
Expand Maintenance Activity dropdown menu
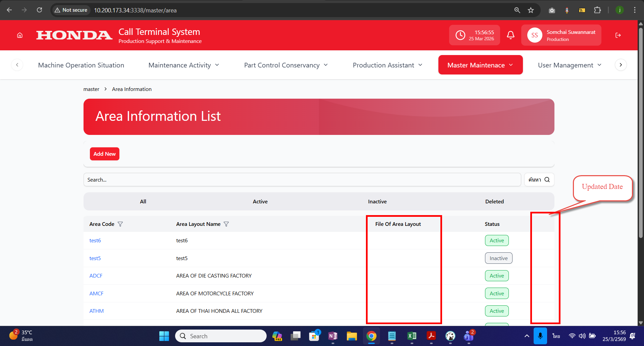click(x=183, y=65)
